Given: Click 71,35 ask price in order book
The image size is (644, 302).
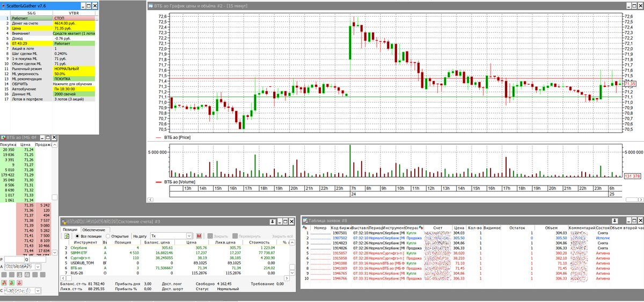Looking at the screenshot, I should (x=25, y=205).
